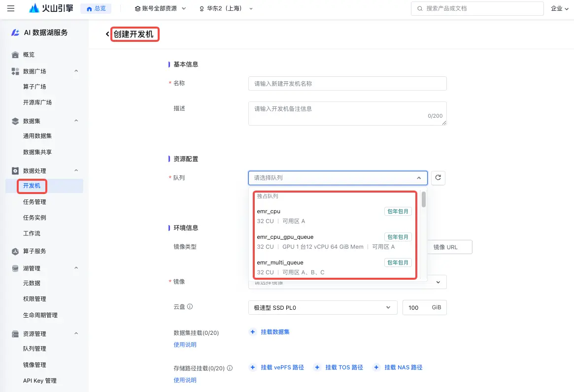
Task: Click the 云盘 info icon
Action: coord(190,307)
